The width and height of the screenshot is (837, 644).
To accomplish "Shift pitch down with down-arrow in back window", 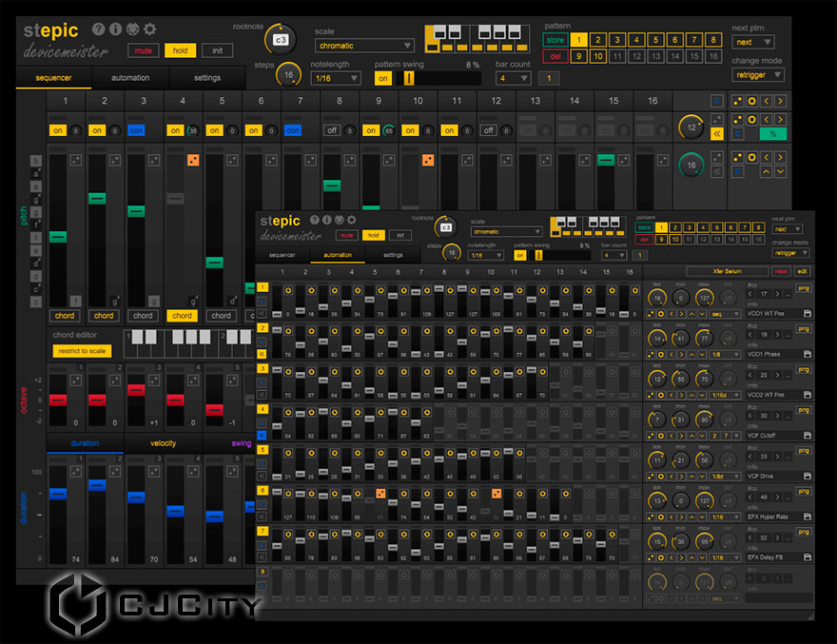I will click(781, 171).
